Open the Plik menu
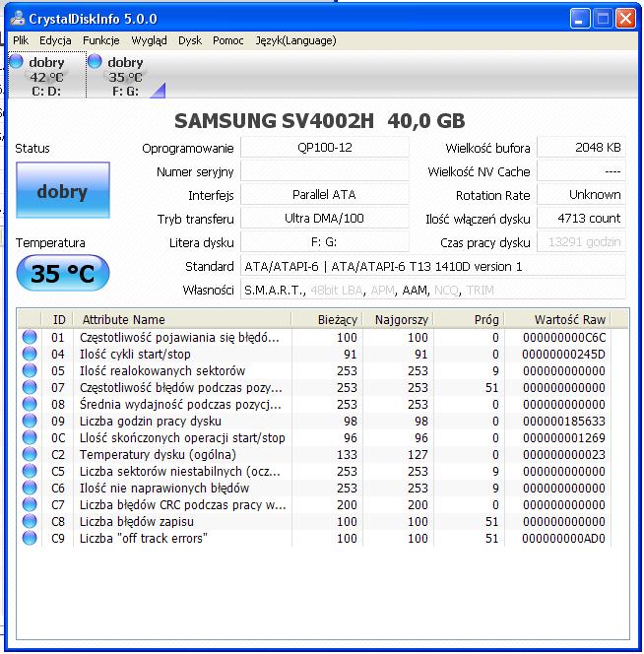Image resolution: width=644 pixels, height=654 pixels. click(x=21, y=40)
